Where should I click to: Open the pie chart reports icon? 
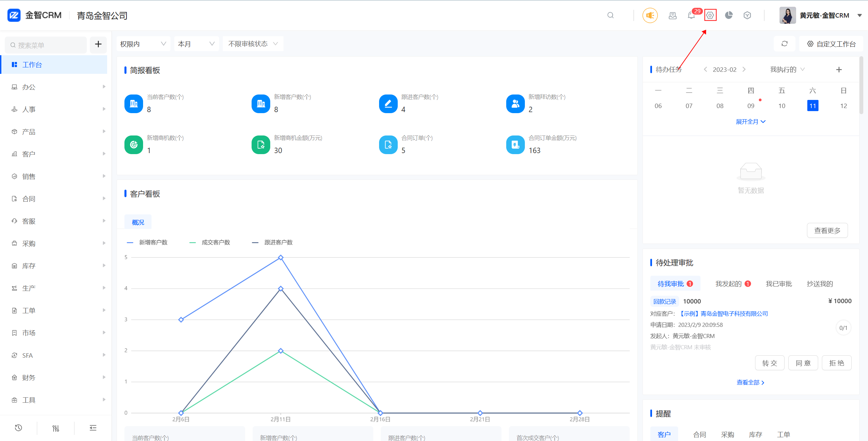729,15
